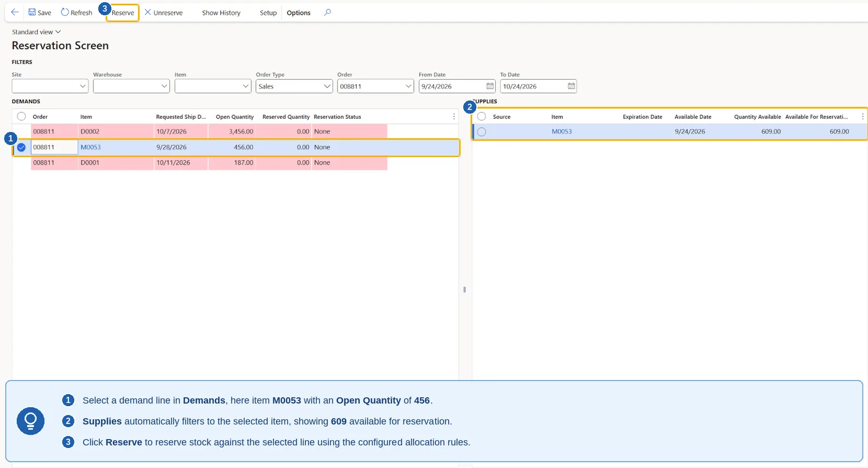Select the D0001 item cell
The width and height of the screenshot is (868, 468).
(x=116, y=162)
